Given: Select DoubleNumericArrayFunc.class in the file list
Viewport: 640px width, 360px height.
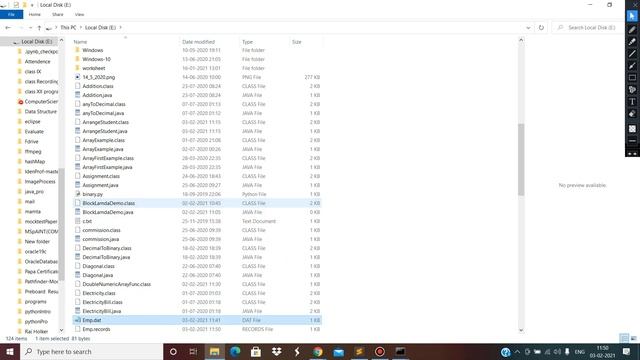Looking at the screenshot, I should point(197,284).
